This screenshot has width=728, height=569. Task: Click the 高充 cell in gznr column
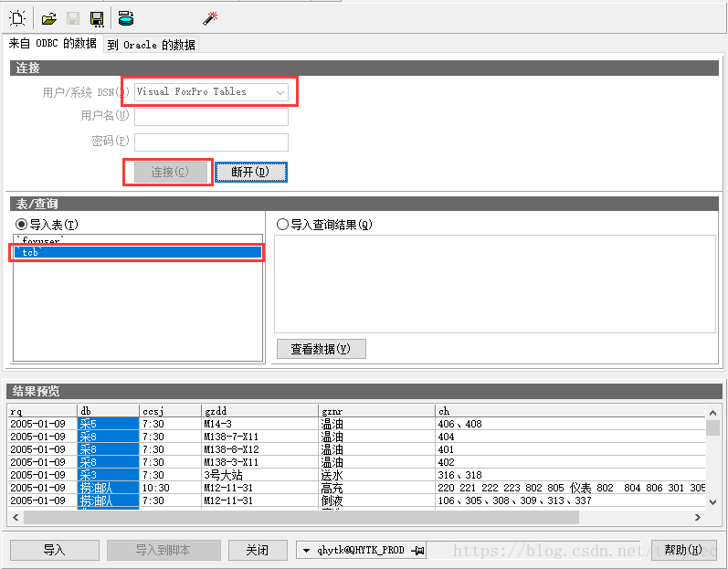pyautogui.click(x=376, y=488)
